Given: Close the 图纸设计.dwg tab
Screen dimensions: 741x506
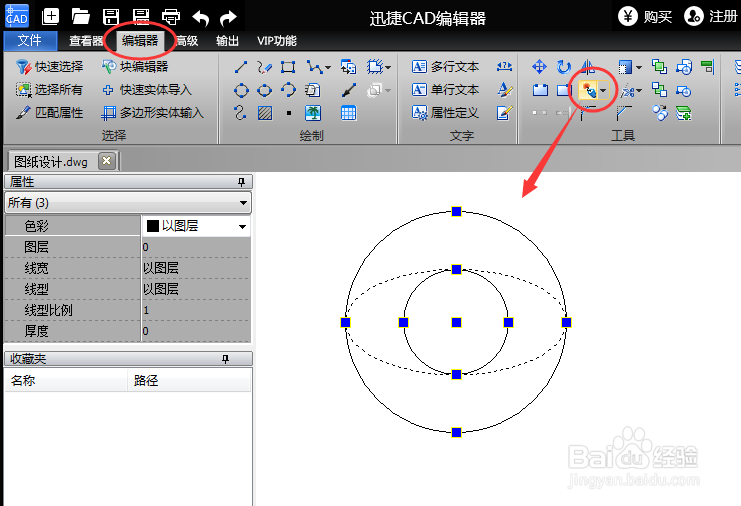Looking at the screenshot, I should [x=107, y=161].
